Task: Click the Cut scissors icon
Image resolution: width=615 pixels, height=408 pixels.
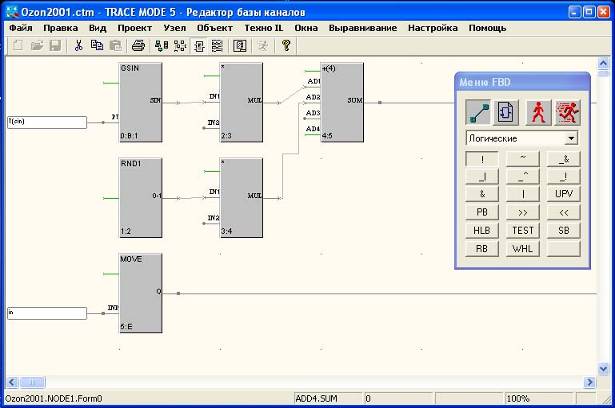Action: [78, 46]
